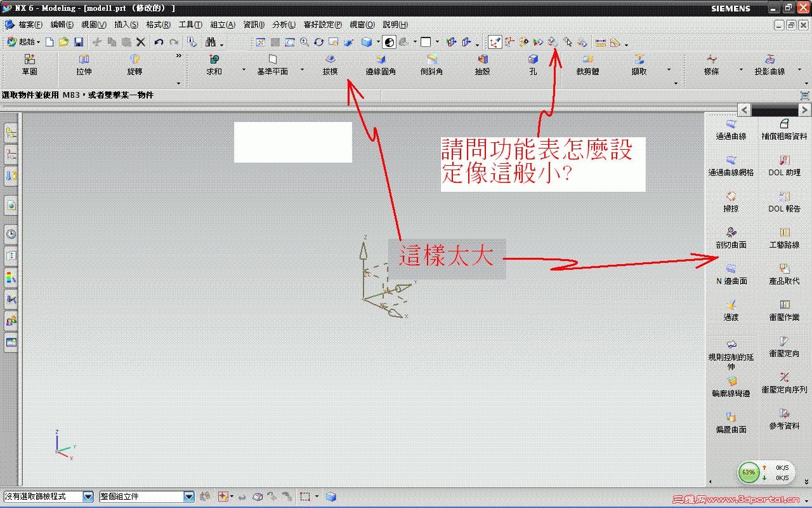Viewport: 812px width, 508px height.
Task: Select the 抽殼 shell tool
Action: 482,65
